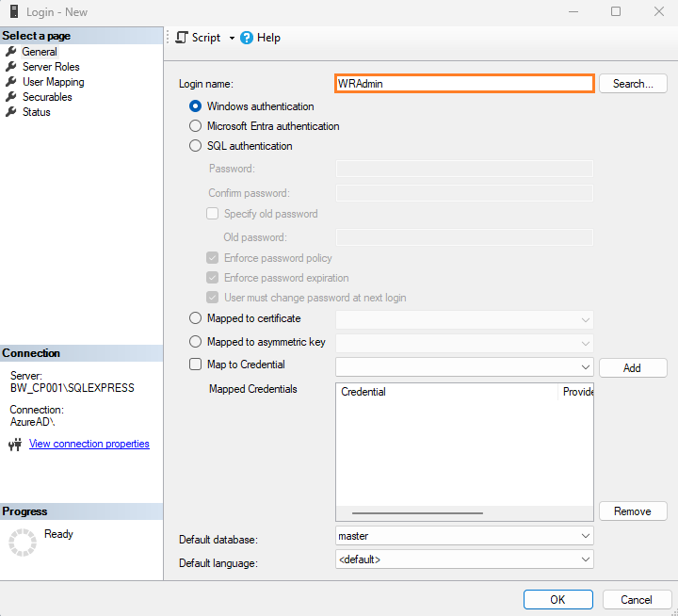Open the Script dropdown arrow
Screen dimensions: 678x616
click(x=232, y=38)
